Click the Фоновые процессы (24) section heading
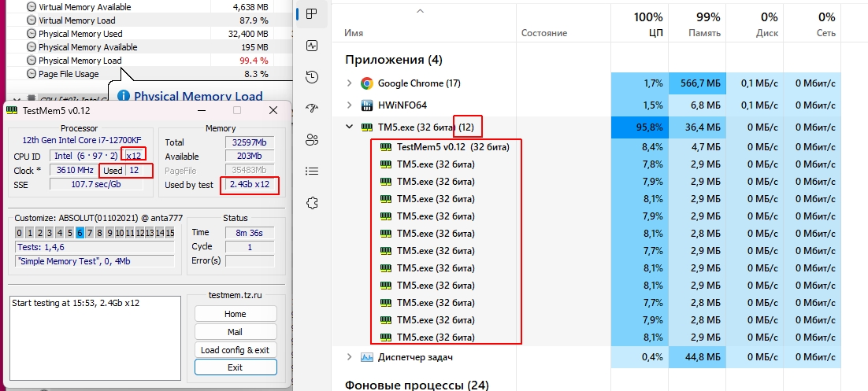This screenshot has width=868, height=391. 417,385
